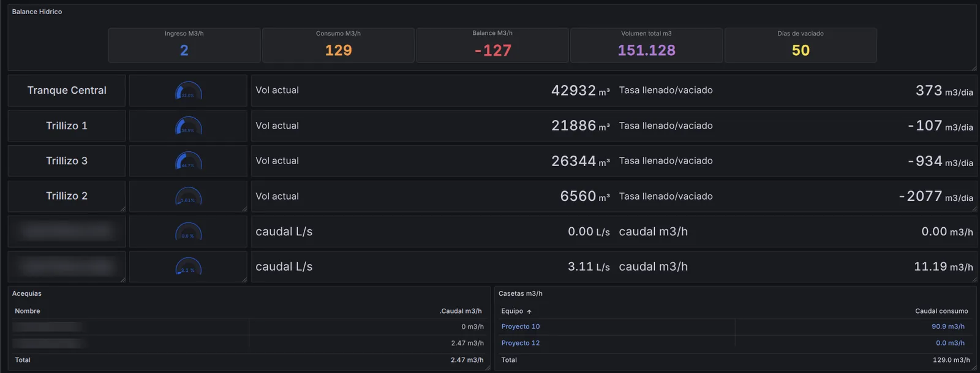
Task: Click the Vol actual value 26344 m³
Action: click(581, 161)
